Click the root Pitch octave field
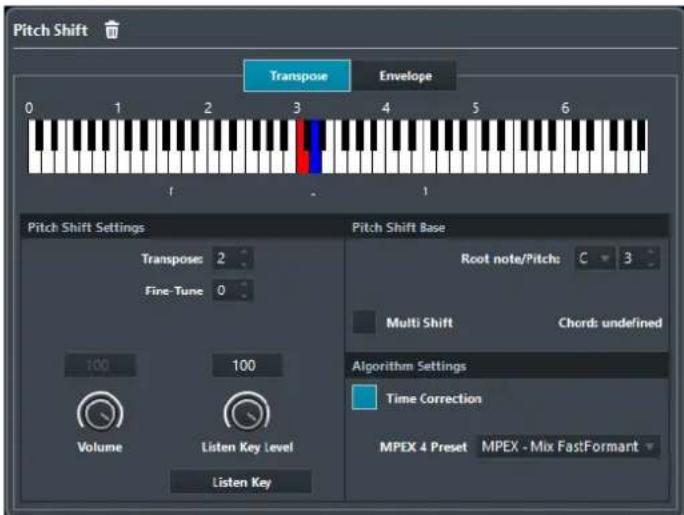This screenshot has width=684, height=515. pyautogui.click(x=639, y=259)
